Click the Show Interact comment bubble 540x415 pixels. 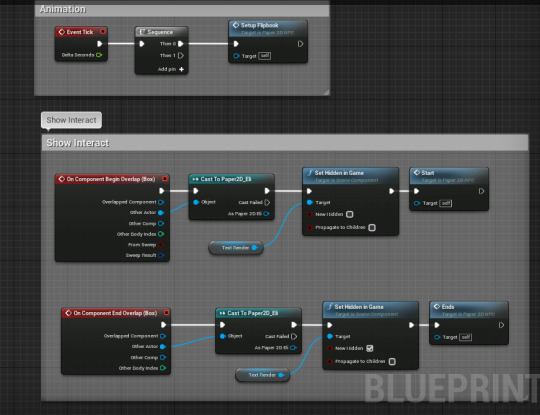coord(71,120)
